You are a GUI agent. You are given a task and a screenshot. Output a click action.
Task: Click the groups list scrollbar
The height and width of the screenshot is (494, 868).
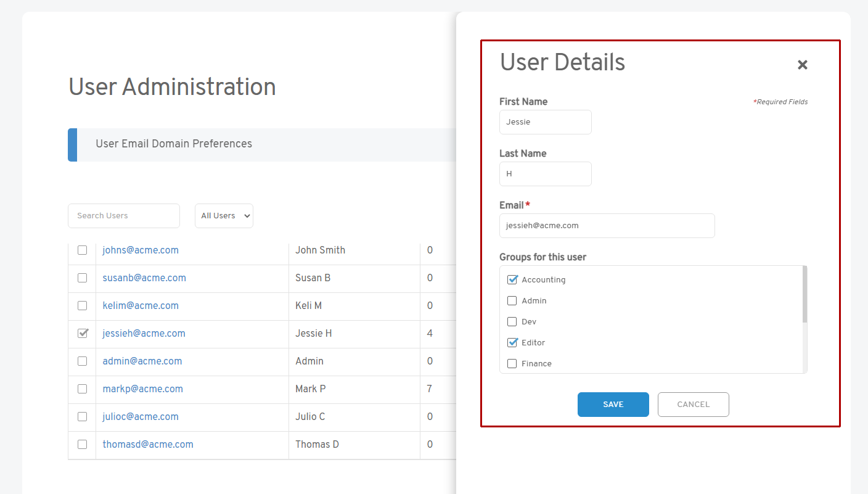tap(805, 295)
